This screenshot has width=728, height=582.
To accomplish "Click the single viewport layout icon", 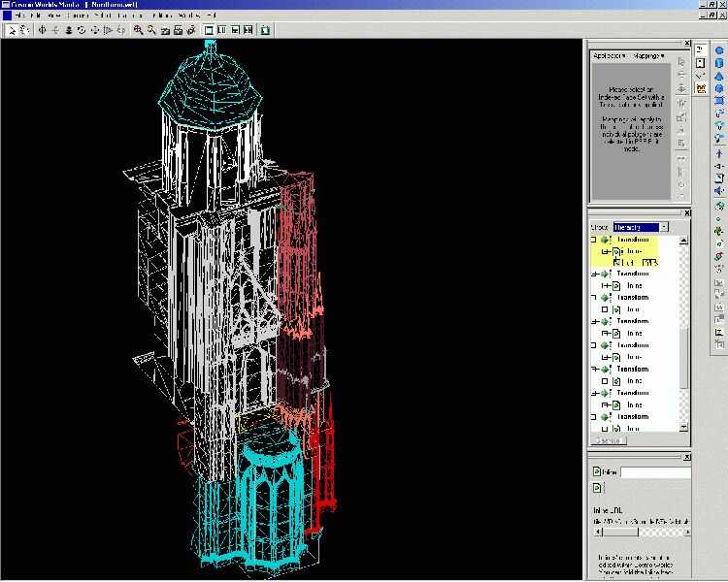I will point(210,30).
